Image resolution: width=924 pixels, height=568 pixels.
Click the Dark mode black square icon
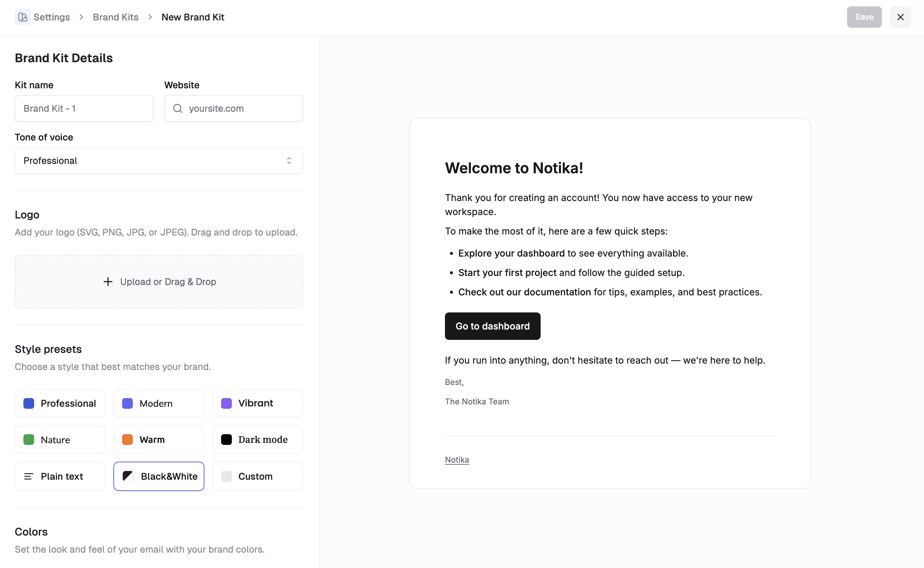(x=226, y=439)
